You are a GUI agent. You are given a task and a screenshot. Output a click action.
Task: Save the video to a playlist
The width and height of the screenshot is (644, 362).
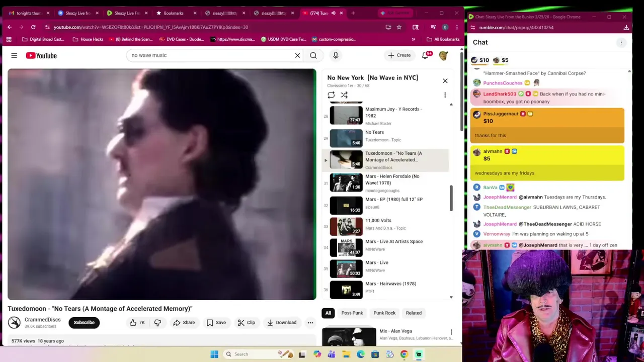(216, 323)
